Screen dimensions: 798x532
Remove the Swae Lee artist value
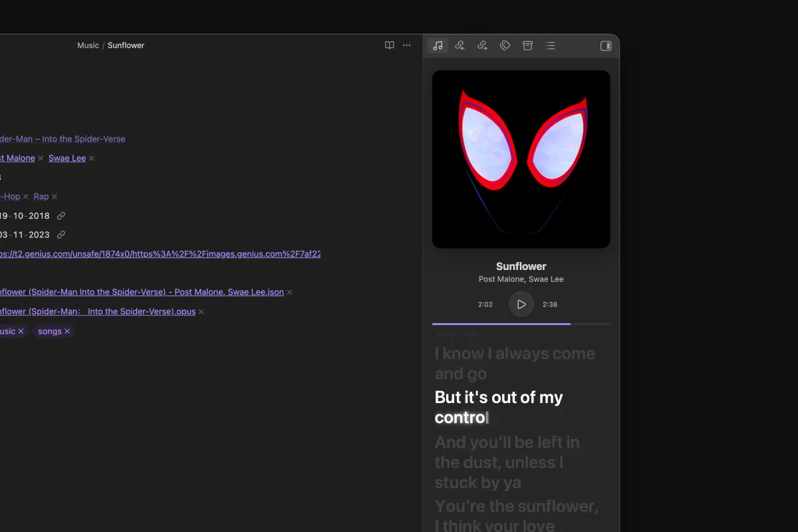tap(92, 158)
